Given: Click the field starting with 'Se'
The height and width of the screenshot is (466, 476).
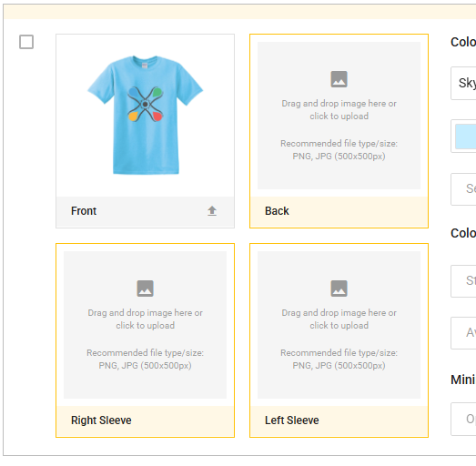Looking at the screenshot, I should click(x=463, y=189).
